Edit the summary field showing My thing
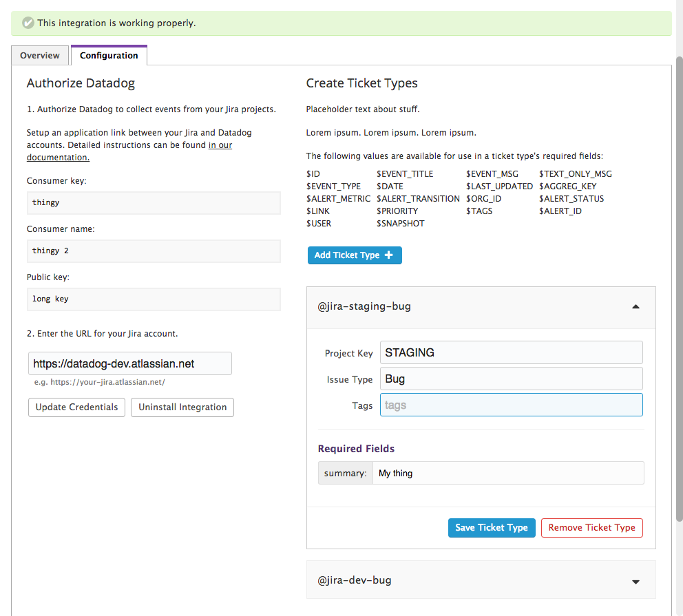The height and width of the screenshot is (616, 683). 508,473
